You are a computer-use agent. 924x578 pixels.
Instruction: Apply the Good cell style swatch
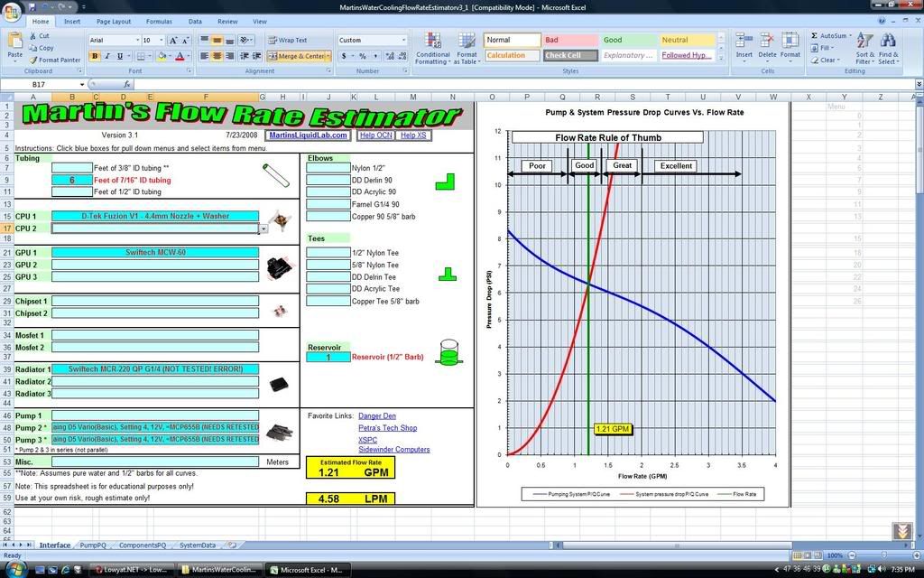(613, 40)
